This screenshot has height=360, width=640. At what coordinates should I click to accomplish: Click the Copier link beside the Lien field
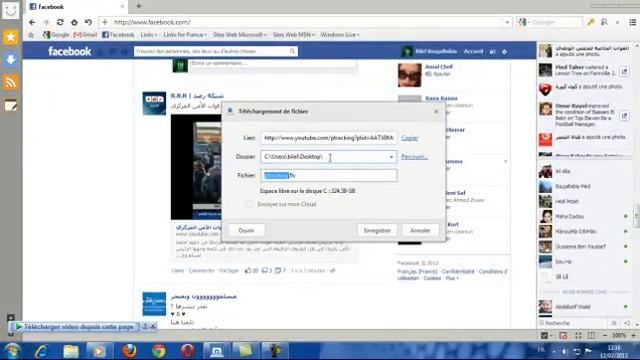pos(409,138)
